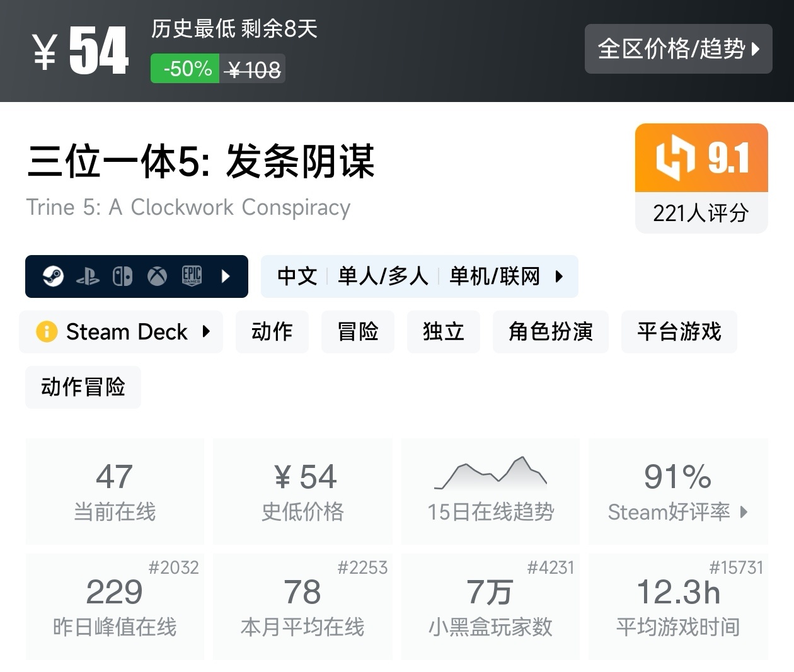Click the 221人评分 rating count
Image resolution: width=794 pixels, height=672 pixels.
(x=701, y=213)
